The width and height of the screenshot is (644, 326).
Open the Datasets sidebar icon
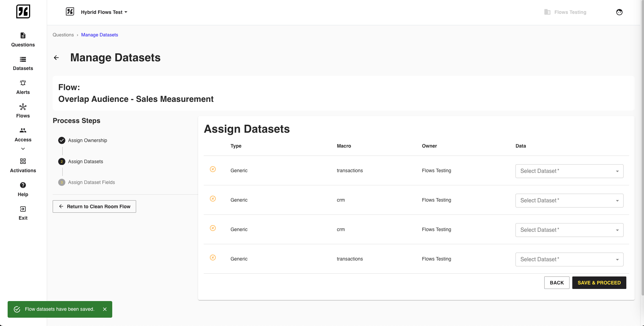(23, 59)
